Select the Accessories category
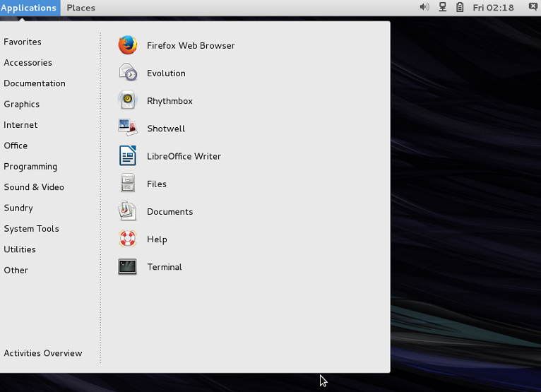Image resolution: width=541 pixels, height=392 pixels. 28,62
